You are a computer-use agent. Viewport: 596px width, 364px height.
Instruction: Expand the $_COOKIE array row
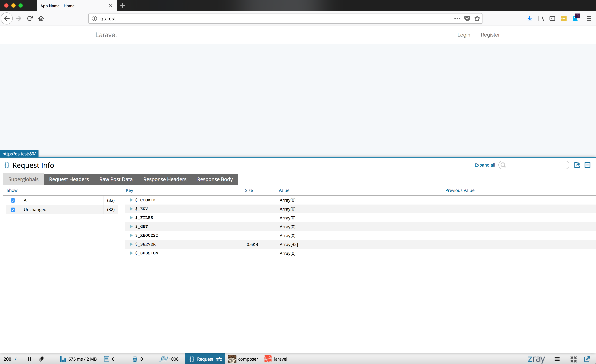(131, 200)
